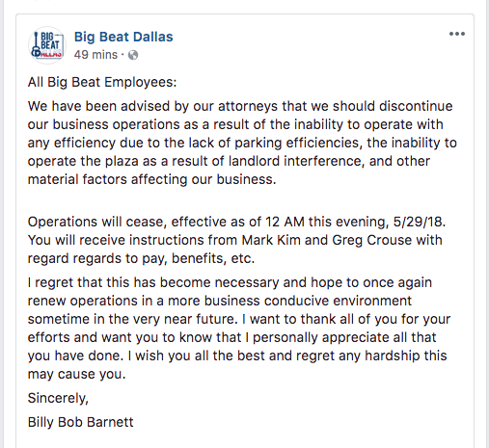This screenshot has height=448, width=489.
Task: Open the three-dot post options menu
Action: coord(457,34)
